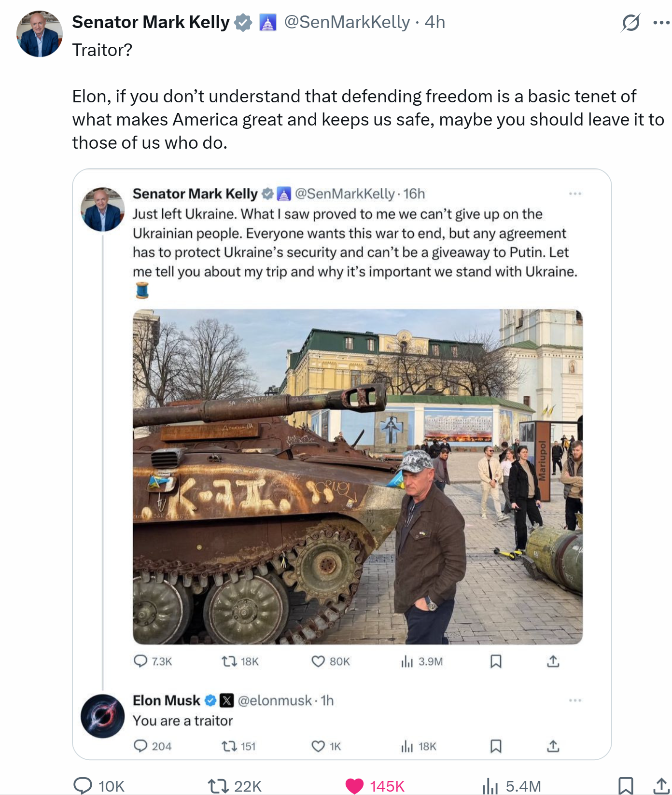Open Grok icon at top right
The height and width of the screenshot is (795, 672).
click(630, 23)
